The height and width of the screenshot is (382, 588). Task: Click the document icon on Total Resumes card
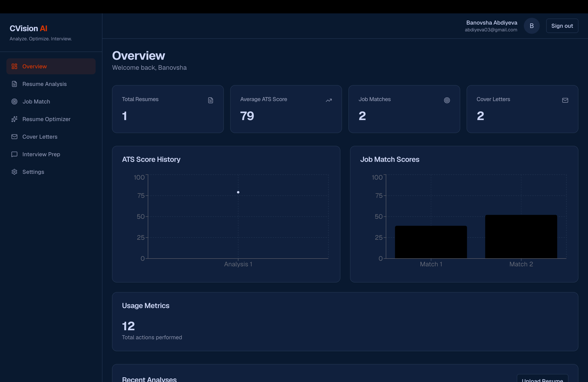click(x=210, y=100)
